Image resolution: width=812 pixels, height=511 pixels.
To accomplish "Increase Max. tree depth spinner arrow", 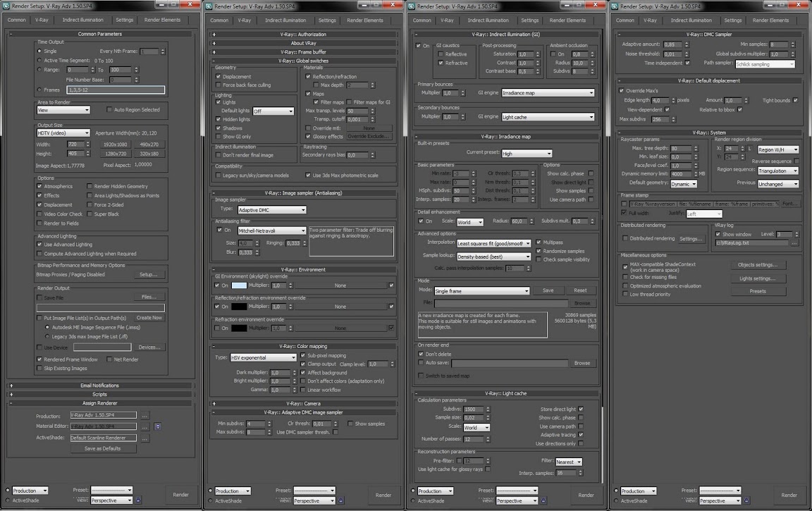I will 696,147.
